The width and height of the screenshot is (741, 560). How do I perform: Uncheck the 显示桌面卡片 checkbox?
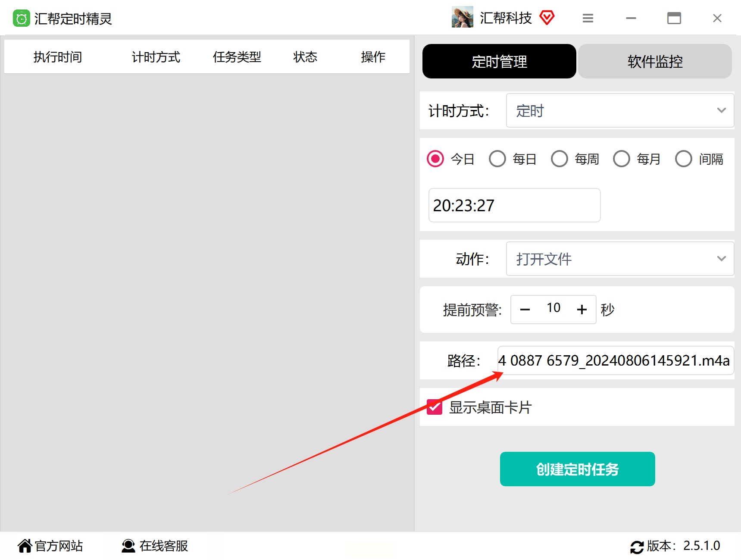[435, 407]
